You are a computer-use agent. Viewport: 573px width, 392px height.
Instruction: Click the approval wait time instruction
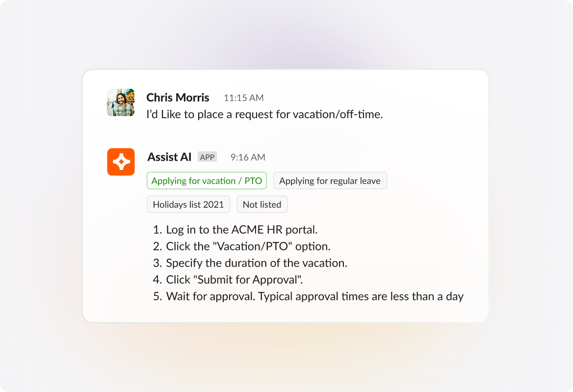(316, 296)
